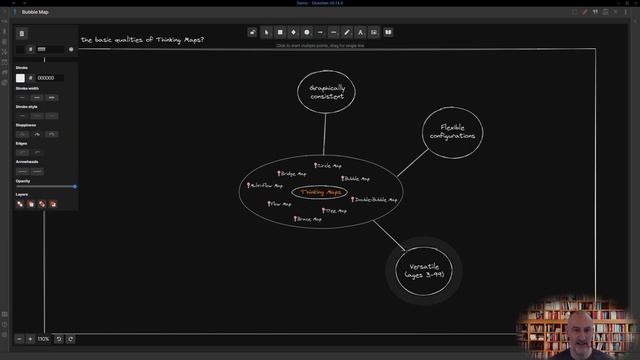Screen dimensions: 640x360
Task: Click the Stroke hex field showing 000000
Action: pos(50,78)
